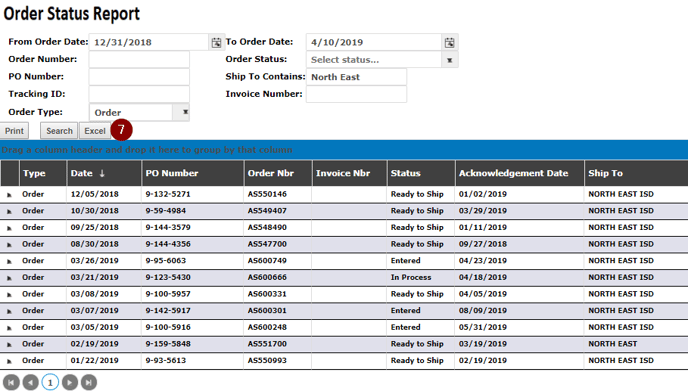This screenshot has width=688, height=391.
Task: Focus the To Order Date field
Action: click(374, 43)
